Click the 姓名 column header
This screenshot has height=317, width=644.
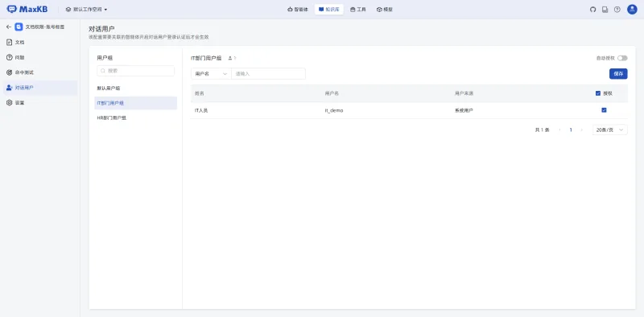pyautogui.click(x=200, y=93)
